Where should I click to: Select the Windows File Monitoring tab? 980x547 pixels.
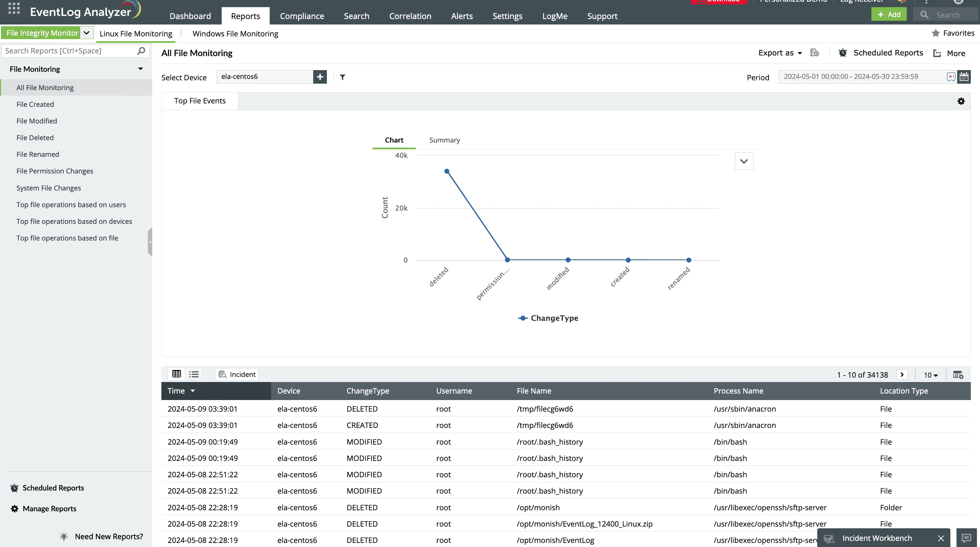(235, 33)
